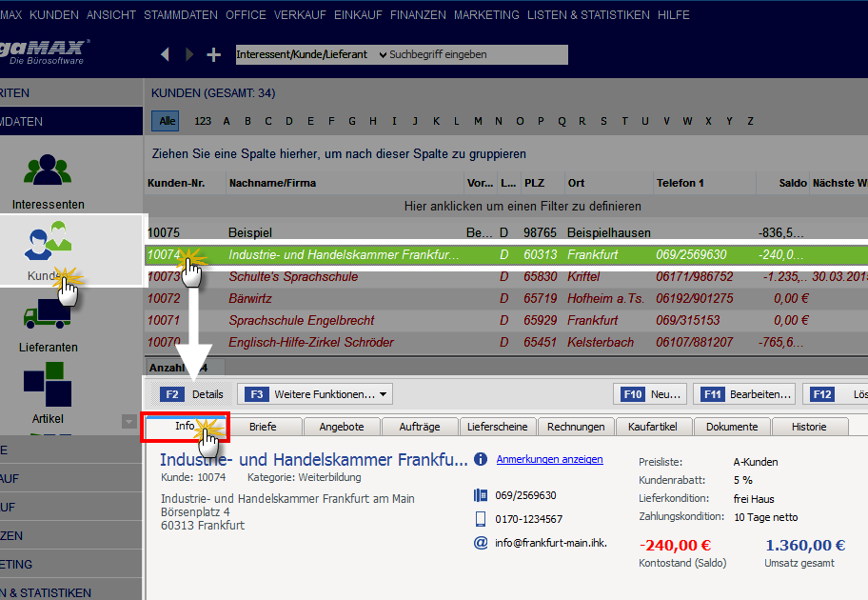The width and height of the screenshot is (868, 600).
Task: Select the Info tab
Action: [185, 426]
